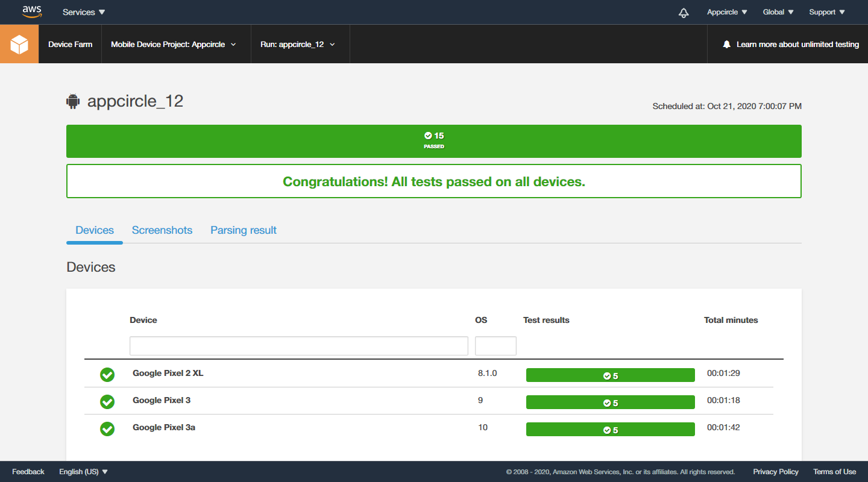Screen dimensions: 868x482
Task: Switch to the Screenshots tab
Action: pyautogui.click(x=162, y=230)
